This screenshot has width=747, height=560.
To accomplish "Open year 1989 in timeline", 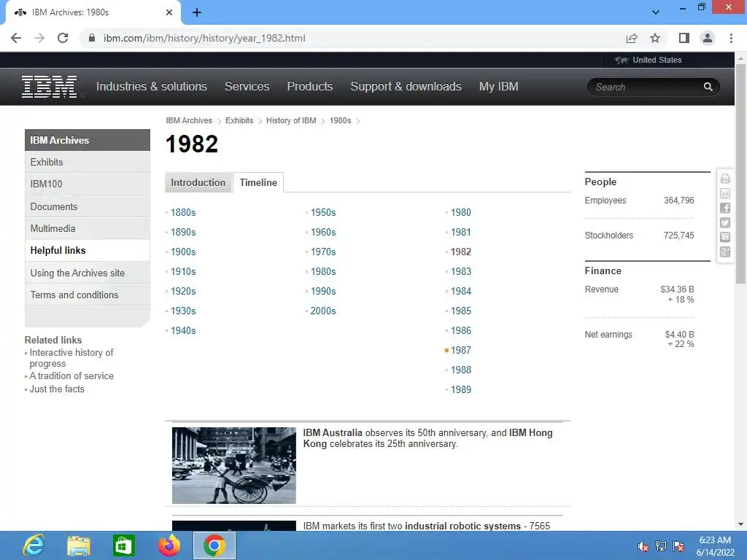I will pyautogui.click(x=461, y=389).
